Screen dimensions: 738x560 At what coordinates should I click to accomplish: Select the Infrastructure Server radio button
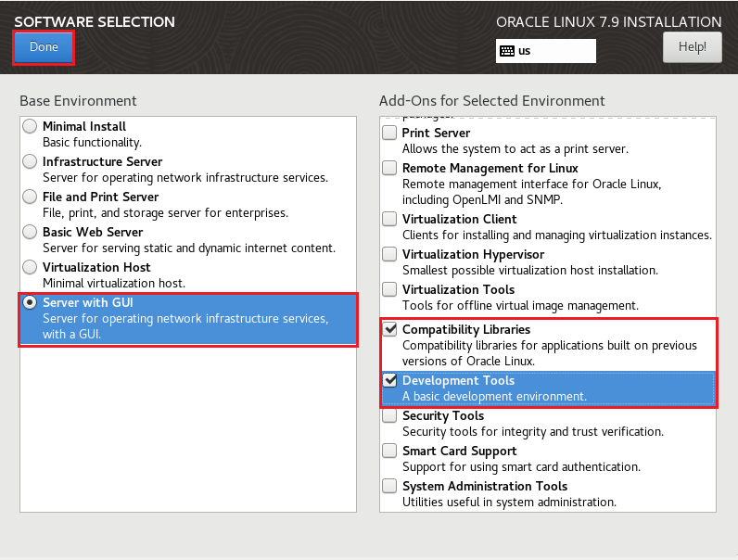(30, 161)
